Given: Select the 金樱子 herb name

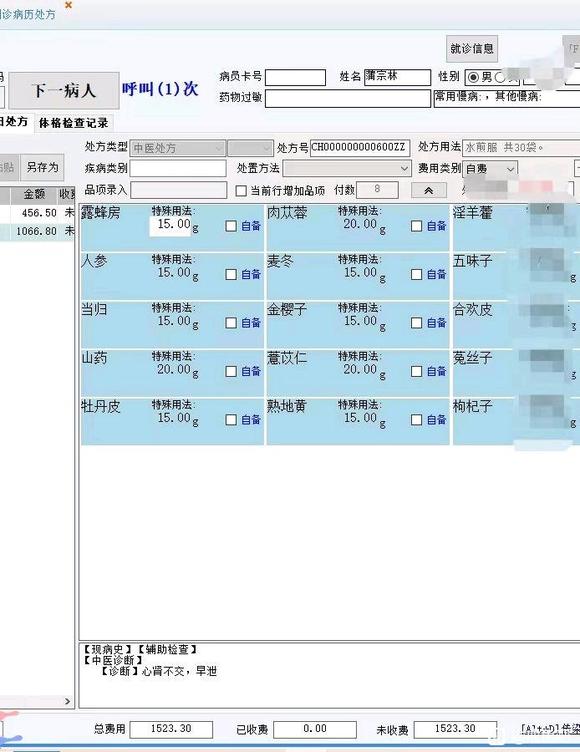Looking at the screenshot, I should 287,310.
